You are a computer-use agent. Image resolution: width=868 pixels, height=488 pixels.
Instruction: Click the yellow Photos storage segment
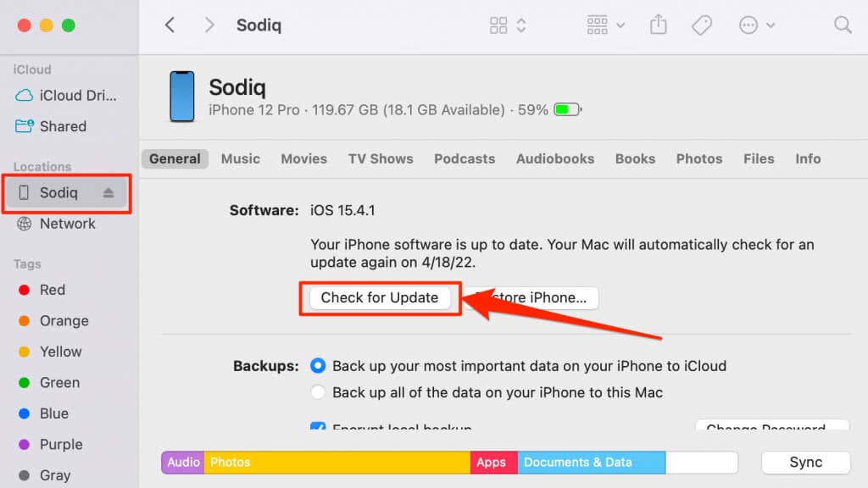click(x=337, y=462)
